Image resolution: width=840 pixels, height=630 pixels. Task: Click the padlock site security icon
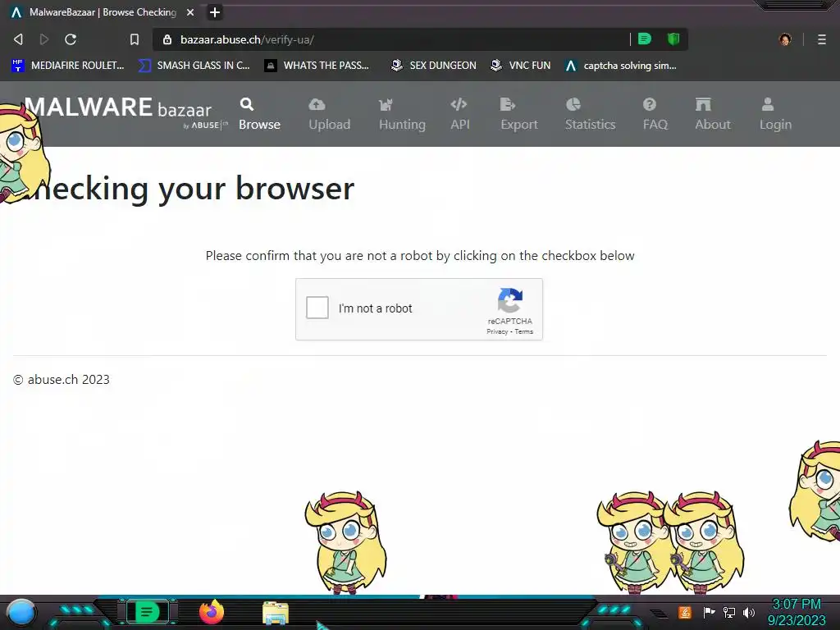(x=167, y=39)
